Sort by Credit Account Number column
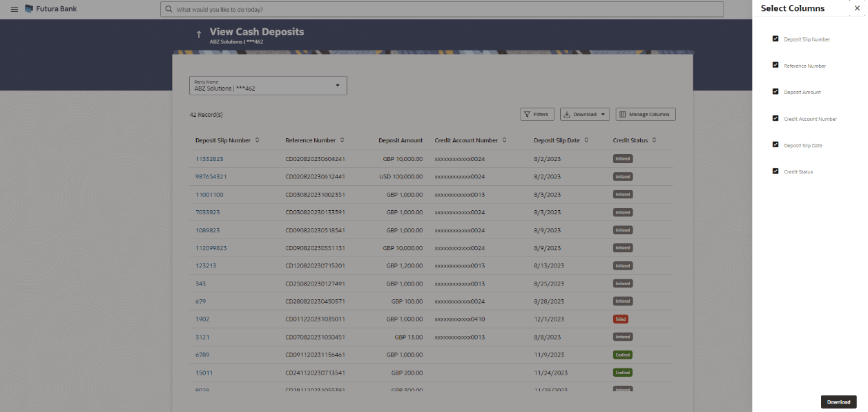Screen dimensions: 868x412 coord(505,140)
